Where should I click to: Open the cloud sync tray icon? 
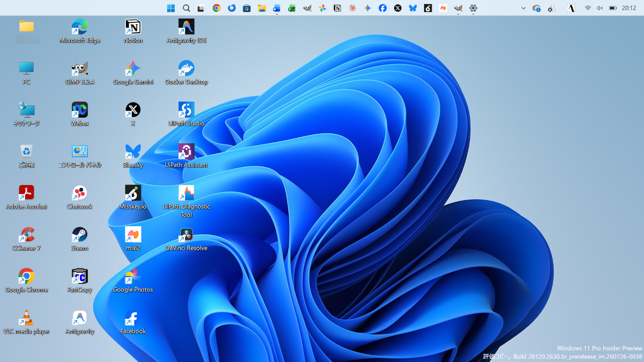[x=536, y=8]
